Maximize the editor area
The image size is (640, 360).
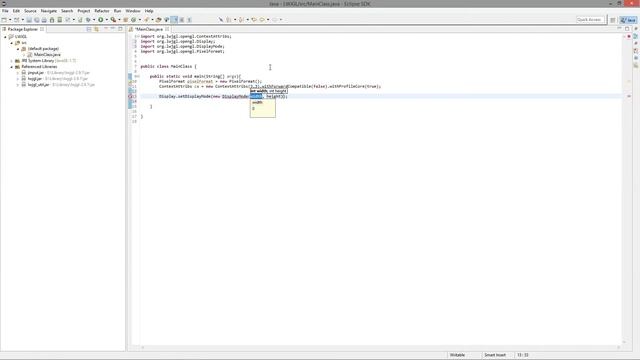point(627,29)
